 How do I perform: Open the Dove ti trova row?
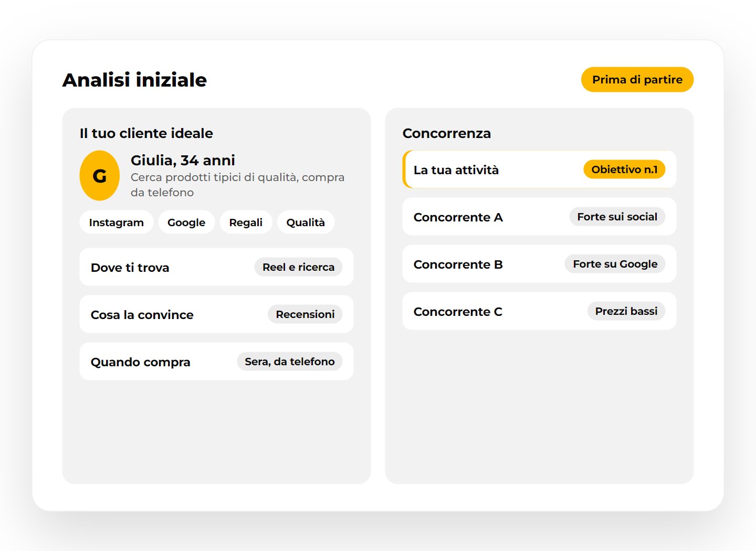tap(216, 267)
